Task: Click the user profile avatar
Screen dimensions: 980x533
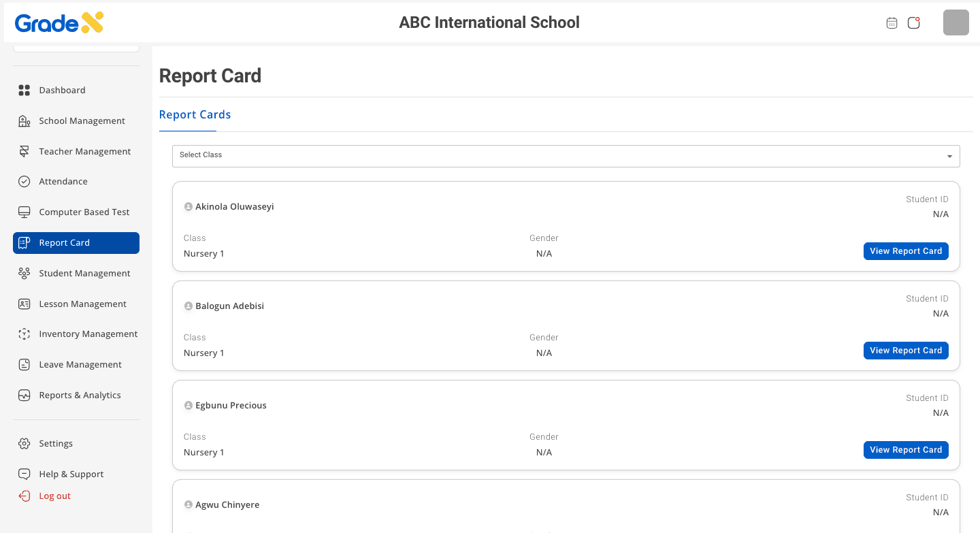Action: 955,23
